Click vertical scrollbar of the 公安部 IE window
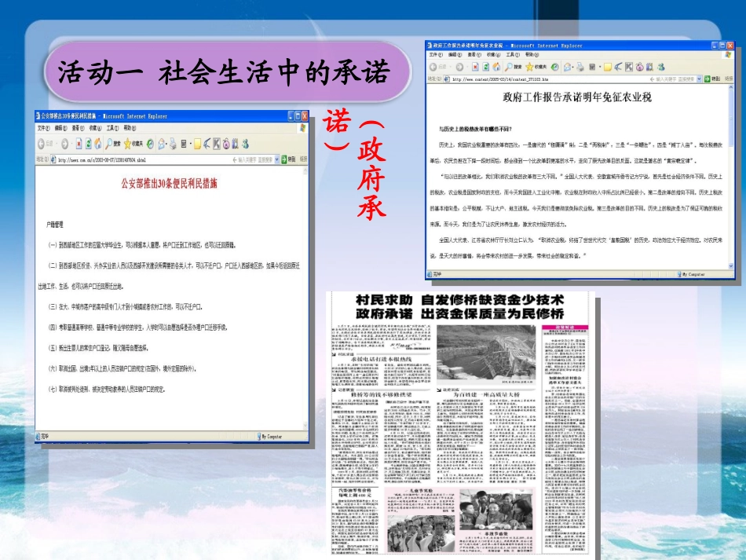This screenshot has height=560, width=746. [x=305, y=298]
